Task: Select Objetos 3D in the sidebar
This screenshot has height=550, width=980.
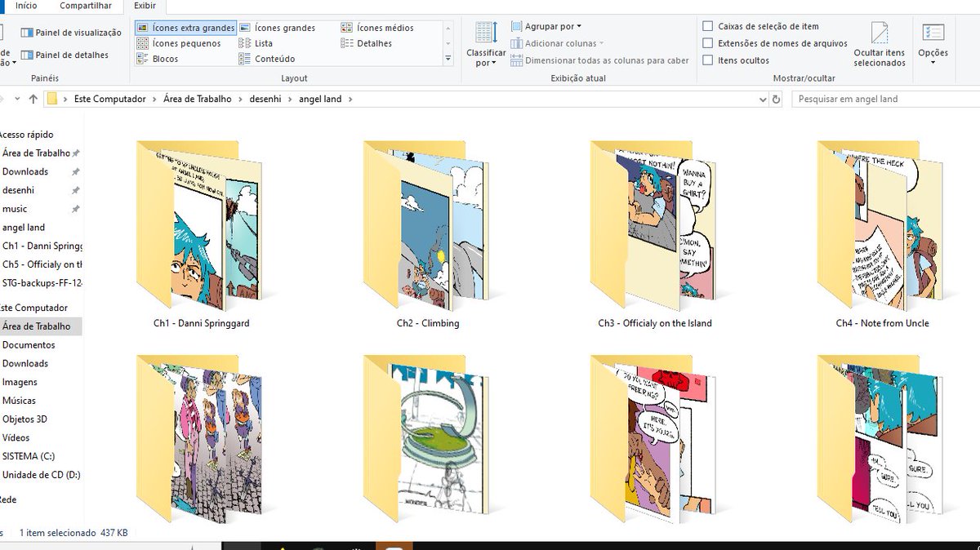Action: 25,419
